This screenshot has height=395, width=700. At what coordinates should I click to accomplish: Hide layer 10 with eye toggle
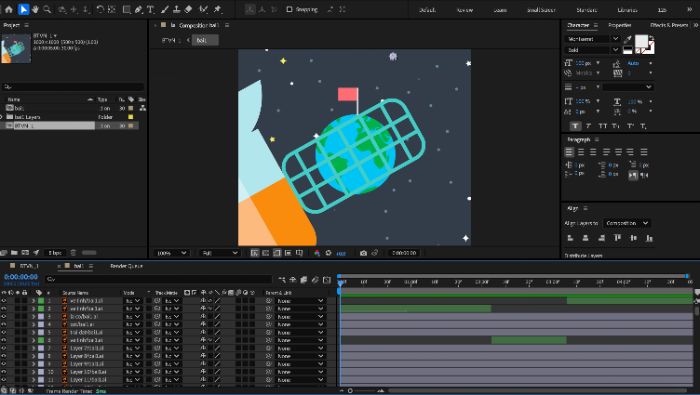click(x=4, y=372)
